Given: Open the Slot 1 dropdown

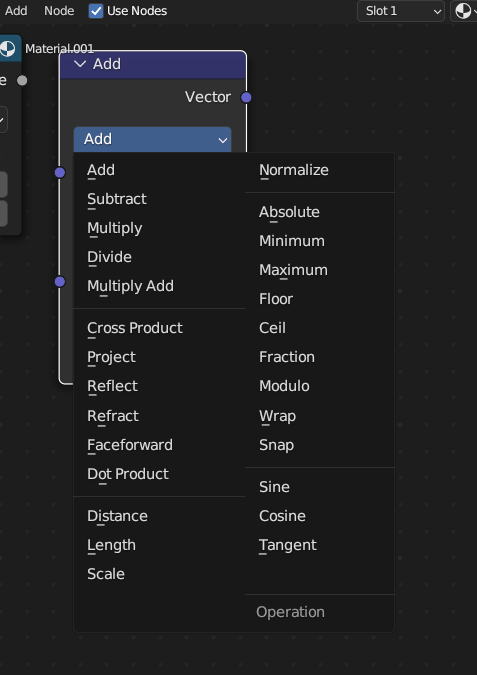Looking at the screenshot, I should coord(400,11).
